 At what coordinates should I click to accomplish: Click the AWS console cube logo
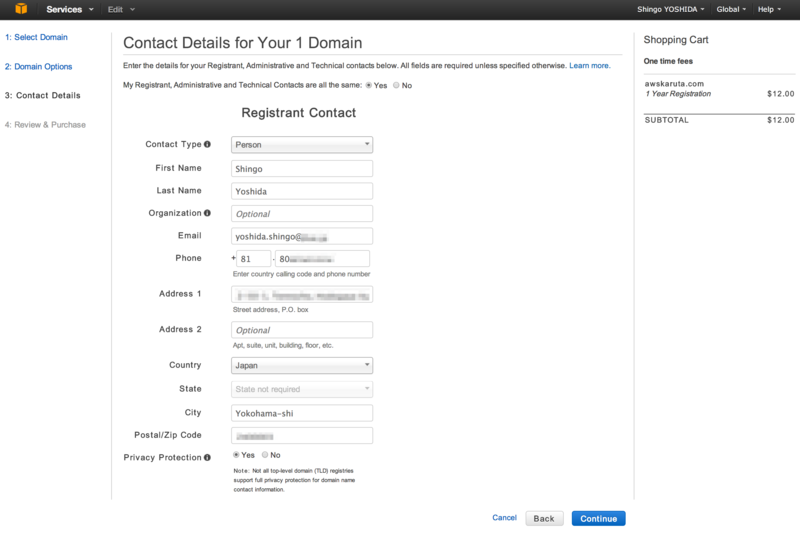21,9
